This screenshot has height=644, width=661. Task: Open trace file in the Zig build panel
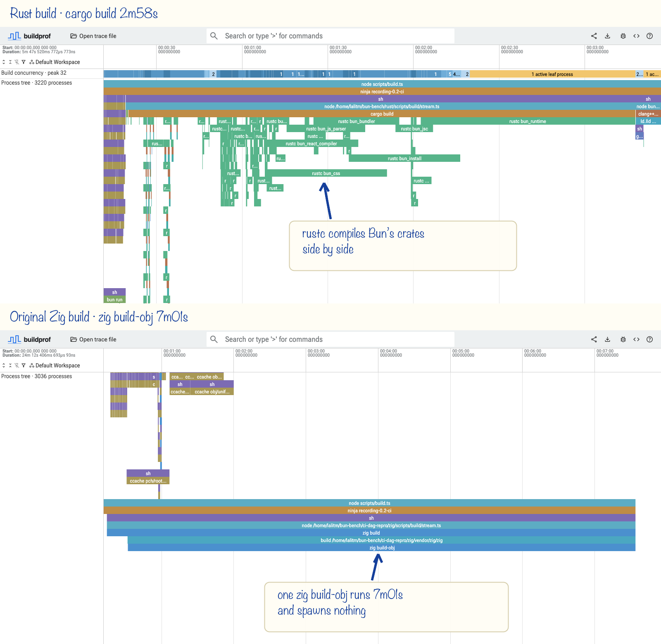(x=93, y=339)
